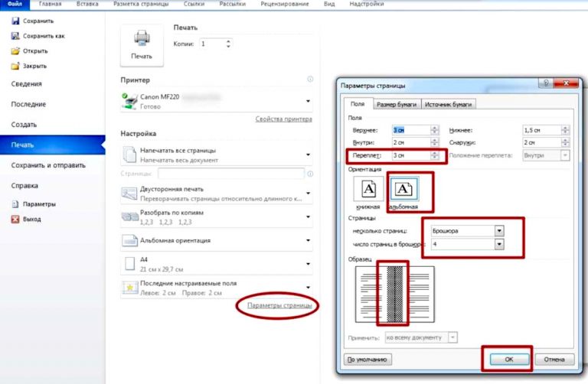588x384 pixels.
Task: Select Сохранить и отправить menu item
Action: [x=48, y=165]
